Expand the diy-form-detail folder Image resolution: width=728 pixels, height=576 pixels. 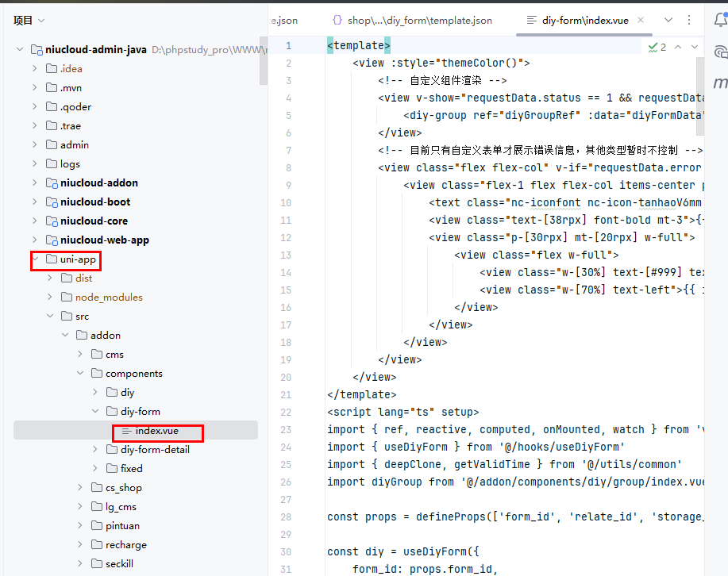coord(95,450)
